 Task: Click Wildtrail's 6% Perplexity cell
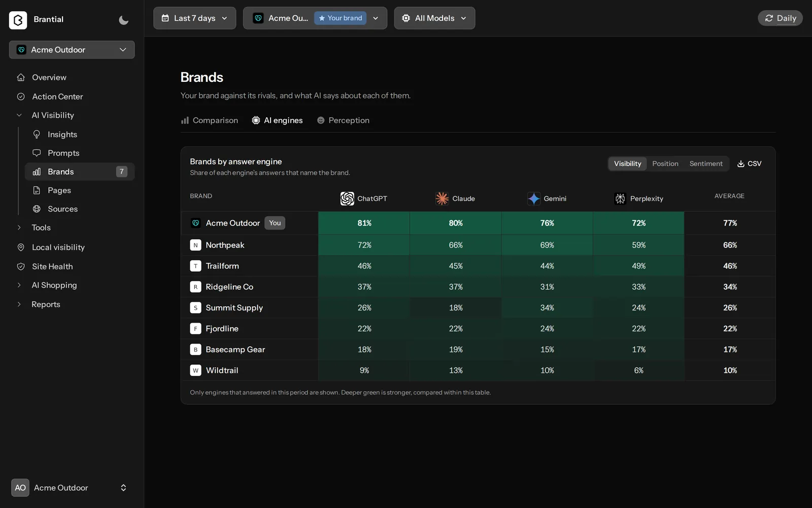638,370
